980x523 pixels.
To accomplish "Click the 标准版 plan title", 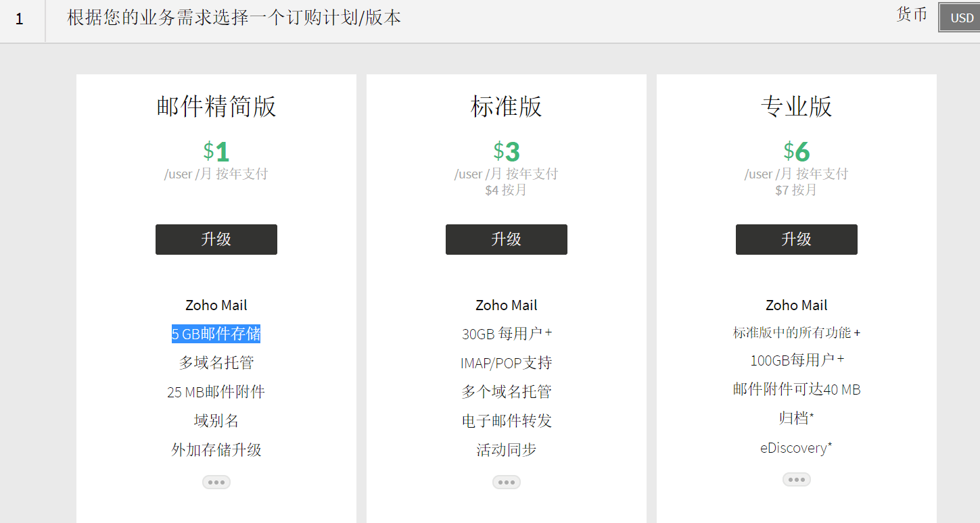I will pos(507,107).
